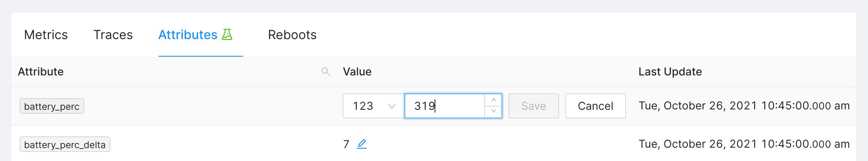The height and width of the screenshot is (161, 868).
Task: Click the Value column header
Action: tap(357, 72)
